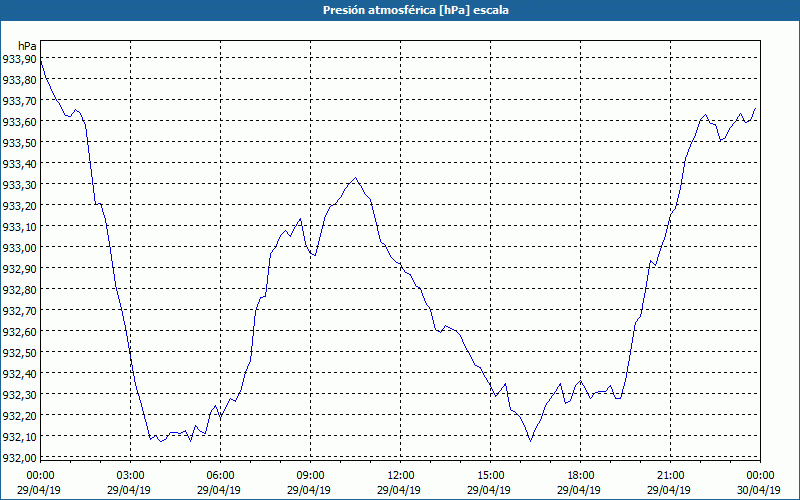Select the 933,20 y-axis value
800x500 pixels.
click(19, 206)
